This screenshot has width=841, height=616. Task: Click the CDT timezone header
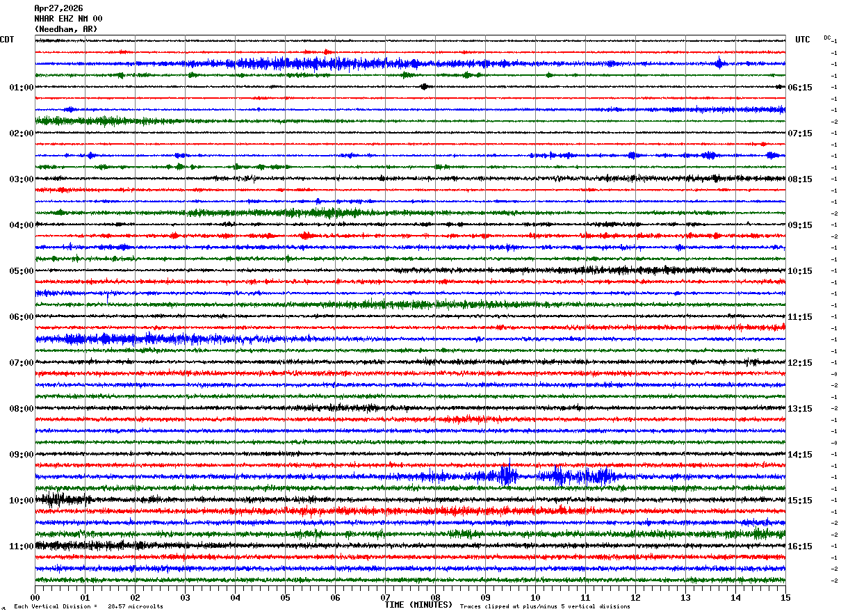[x=7, y=40]
